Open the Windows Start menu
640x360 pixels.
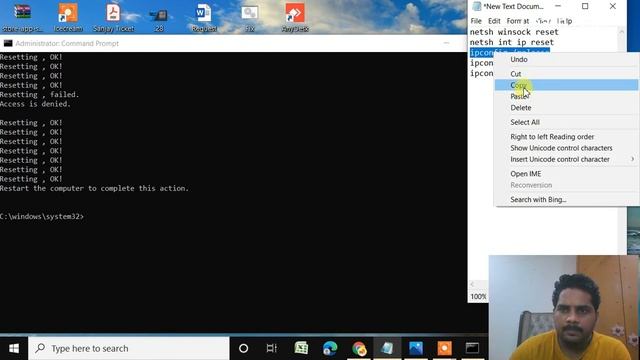(14, 348)
